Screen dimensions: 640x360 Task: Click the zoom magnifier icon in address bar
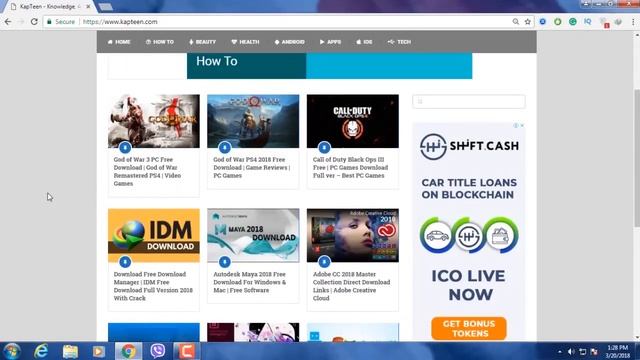[516, 22]
